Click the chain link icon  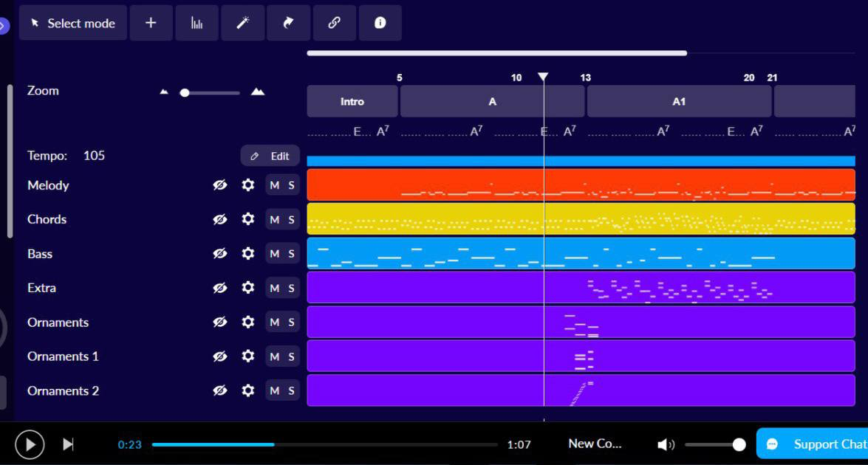tap(334, 23)
